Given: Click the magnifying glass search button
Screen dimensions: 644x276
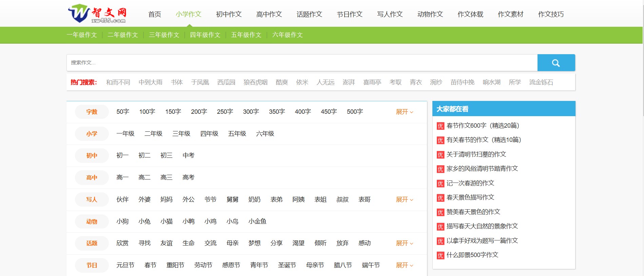Looking at the screenshot, I should [556, 63].
